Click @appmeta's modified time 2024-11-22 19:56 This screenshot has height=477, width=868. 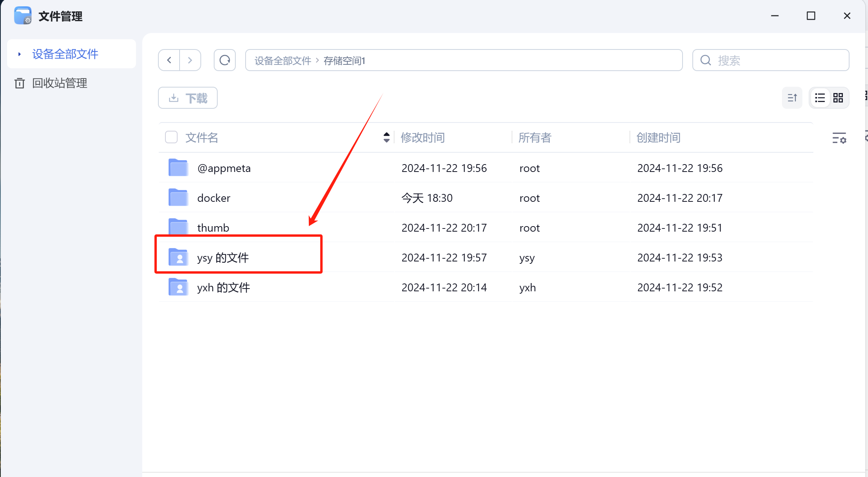(x=444, y=168)
